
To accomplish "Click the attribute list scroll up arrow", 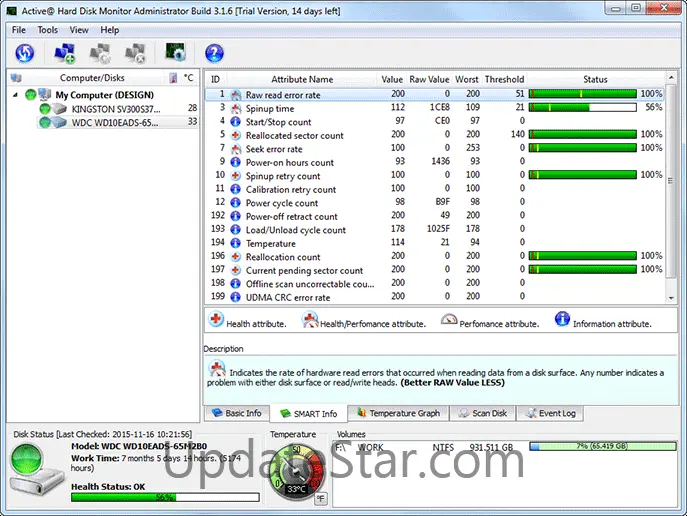I will (x=671, y=78).
